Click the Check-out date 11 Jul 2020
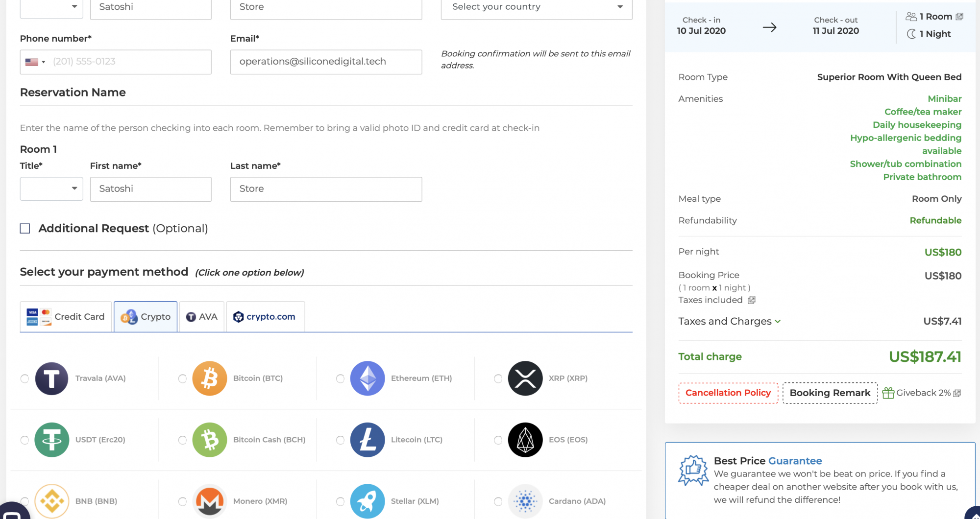Viewport: 980px width, 519px height. click(836, 31)
